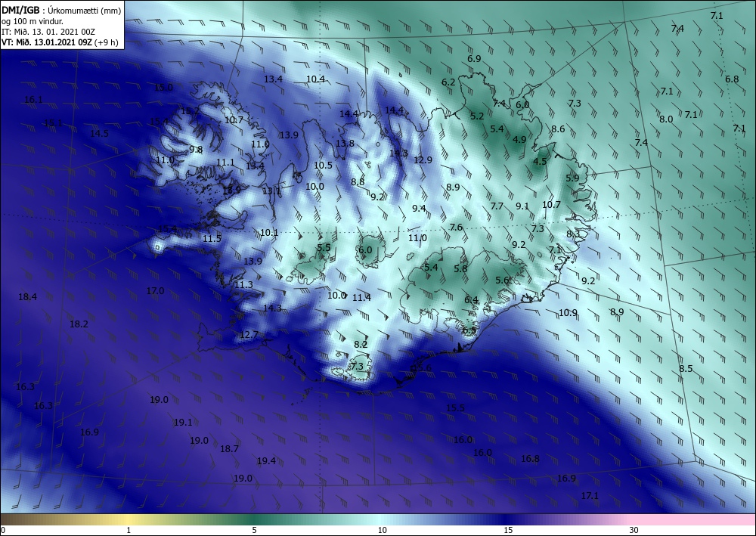The width and height of the screenshot is (756, 536).
Task: Click the 18.2 value on the map
Action: pyautogui.click(x=79, y=324)
